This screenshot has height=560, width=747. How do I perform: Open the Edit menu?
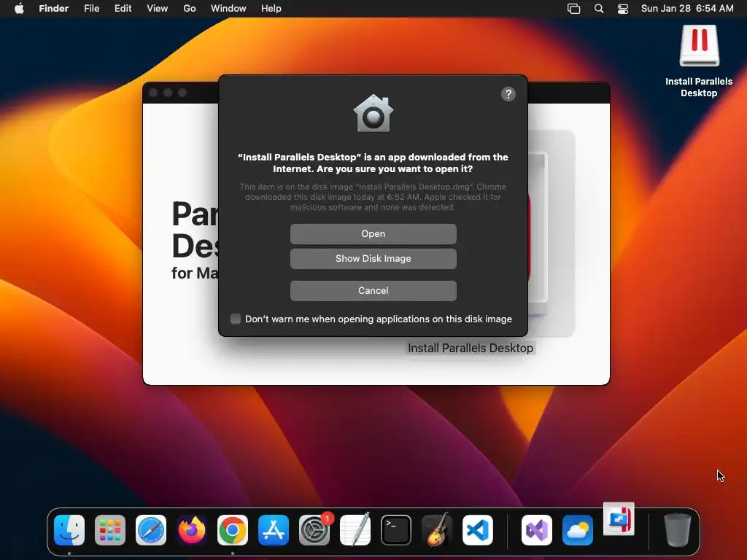[123, 8]
